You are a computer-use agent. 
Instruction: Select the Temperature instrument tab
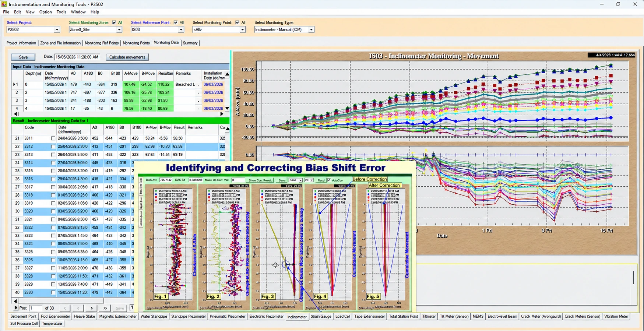tap(52, 324)
